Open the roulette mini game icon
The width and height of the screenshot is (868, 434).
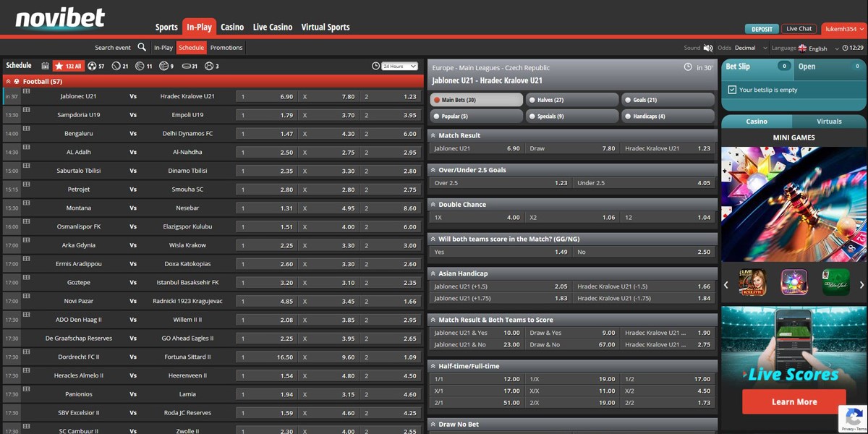(x=752, y=283)
